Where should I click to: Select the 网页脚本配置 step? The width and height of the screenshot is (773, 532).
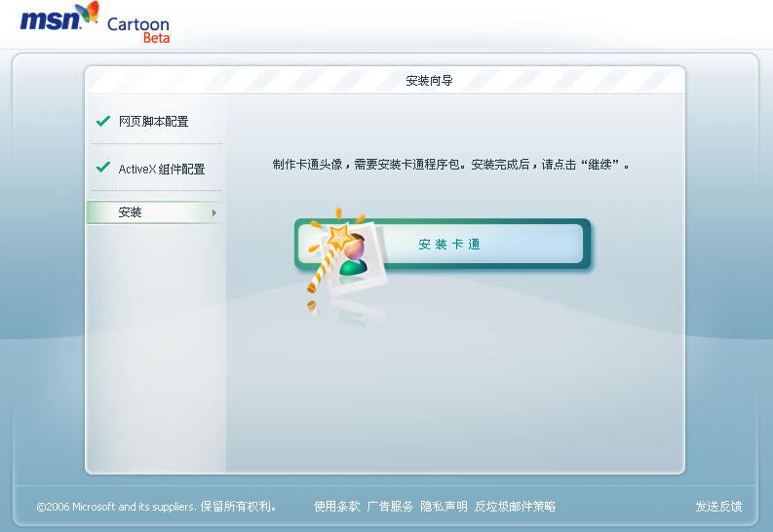click(x=153, y=121)
